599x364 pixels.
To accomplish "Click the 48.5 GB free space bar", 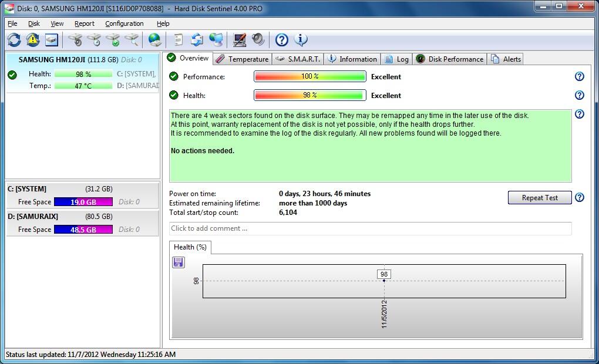I will [83, 230].
